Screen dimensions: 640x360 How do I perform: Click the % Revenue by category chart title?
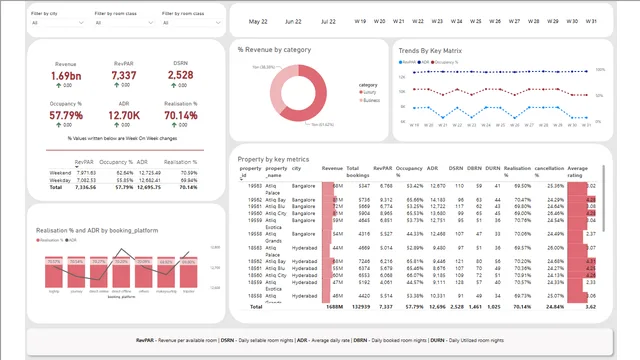click(274, 50)
